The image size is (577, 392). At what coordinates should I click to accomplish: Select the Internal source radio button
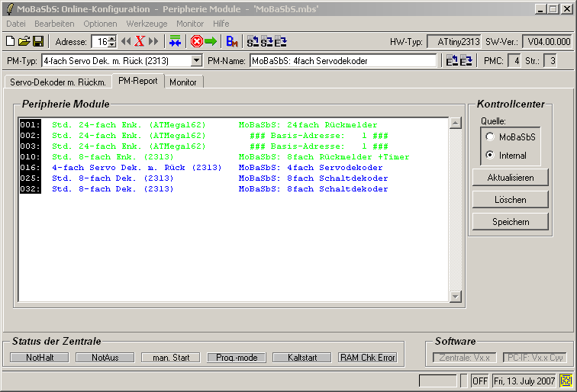coord(490,156)
